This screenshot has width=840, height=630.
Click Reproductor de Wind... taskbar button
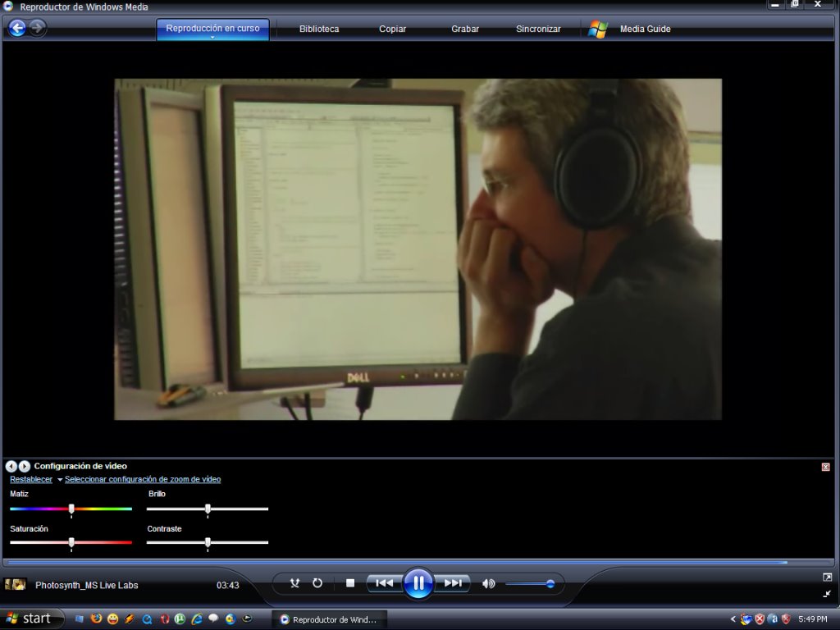(329, 619)
